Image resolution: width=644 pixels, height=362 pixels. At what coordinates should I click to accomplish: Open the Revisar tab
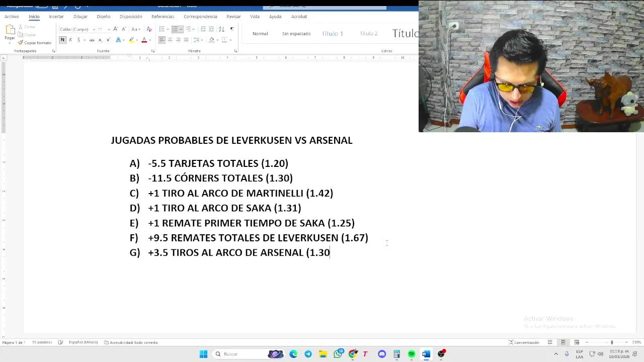click(233, 17)
